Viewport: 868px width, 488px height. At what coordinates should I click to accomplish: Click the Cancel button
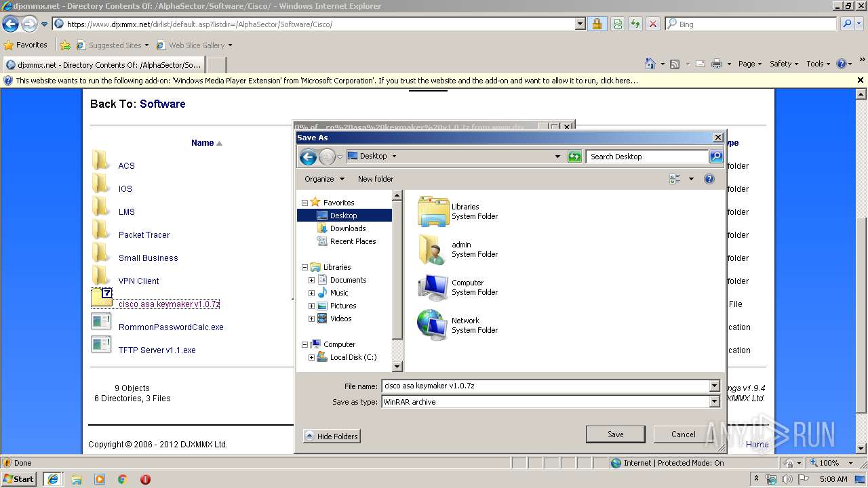pyautogui.click(x=683, y=434)
